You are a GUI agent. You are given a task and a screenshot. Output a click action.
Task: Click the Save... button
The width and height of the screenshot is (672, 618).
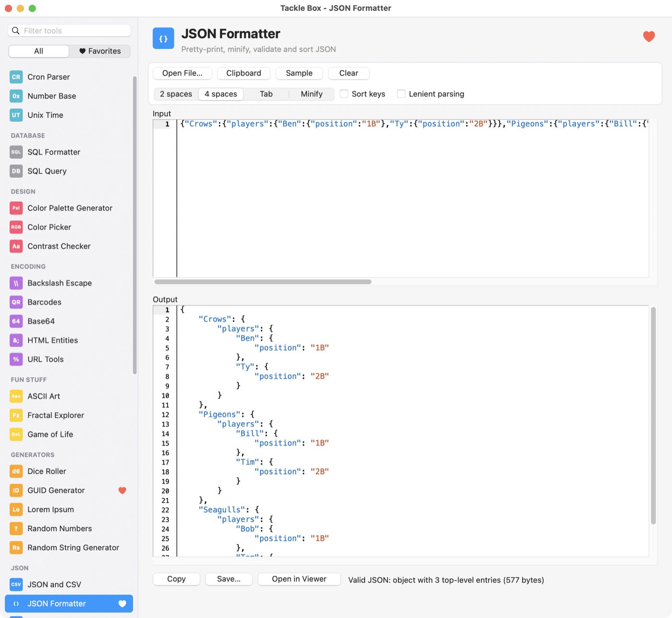[x=229, y=579]
